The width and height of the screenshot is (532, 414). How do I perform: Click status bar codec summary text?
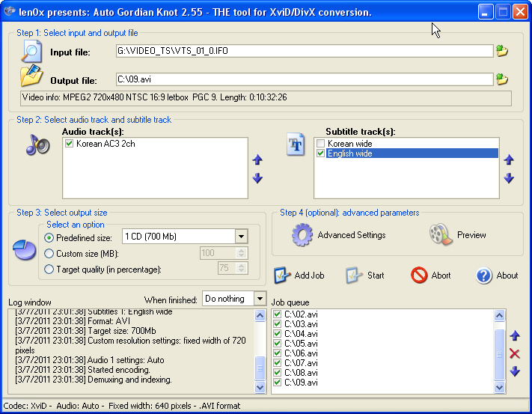(x=121, y=406)
